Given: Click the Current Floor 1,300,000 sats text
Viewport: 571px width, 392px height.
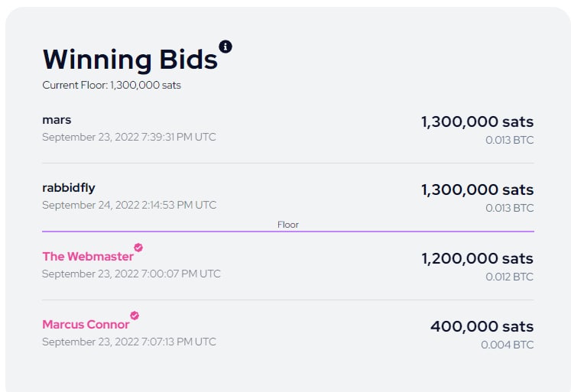Looking at the screenshot, I should (112, 85).
